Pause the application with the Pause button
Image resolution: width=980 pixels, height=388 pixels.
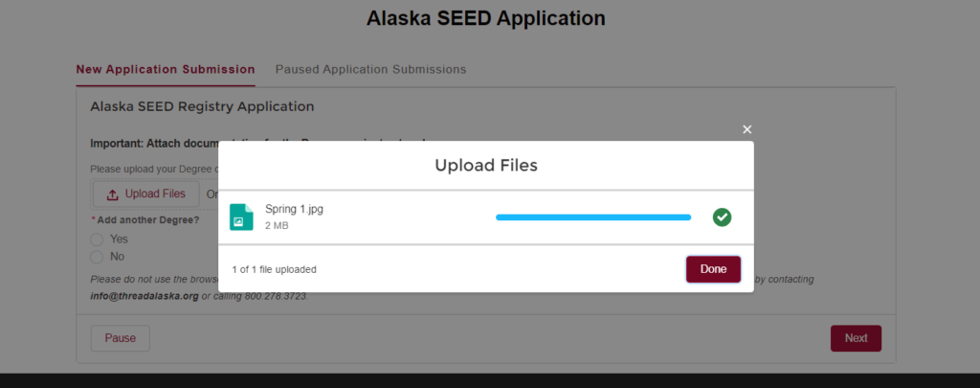[x=121, y=338]
